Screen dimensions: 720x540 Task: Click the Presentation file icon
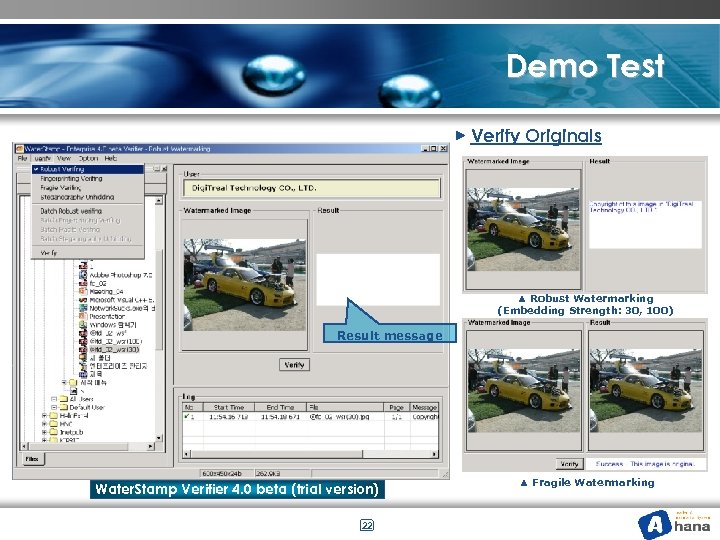pos(83,316)
